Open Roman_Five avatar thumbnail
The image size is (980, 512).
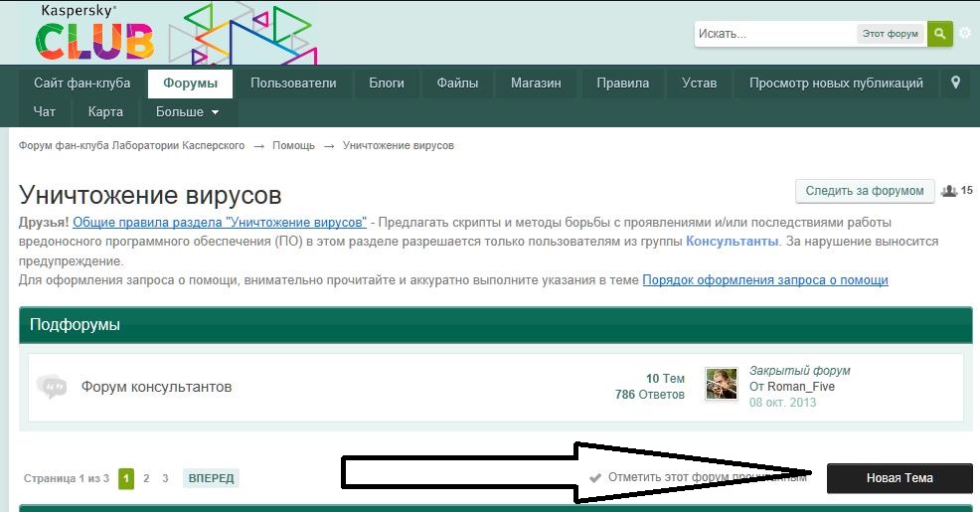[x=722, y=384]
